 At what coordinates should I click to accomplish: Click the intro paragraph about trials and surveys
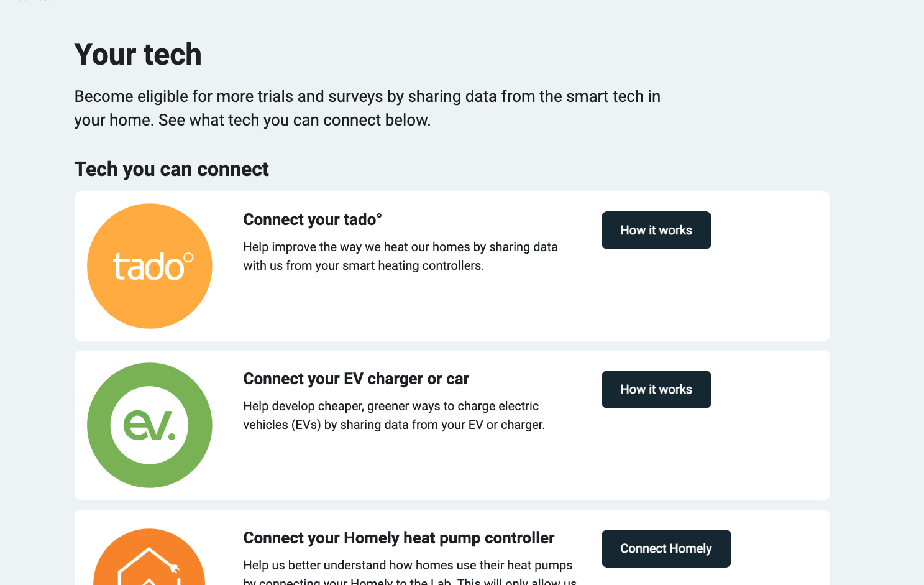pyautogui.click(x=367, y=108)
